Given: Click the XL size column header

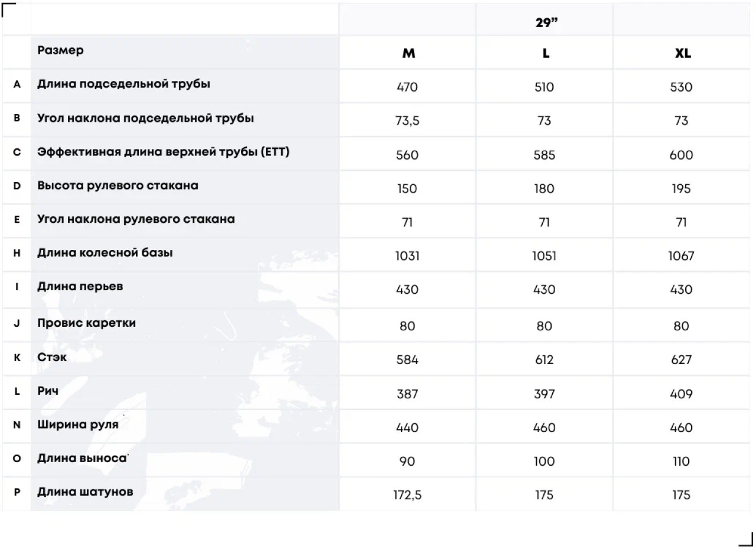Looking at the screenshot, I should (682, 53).
